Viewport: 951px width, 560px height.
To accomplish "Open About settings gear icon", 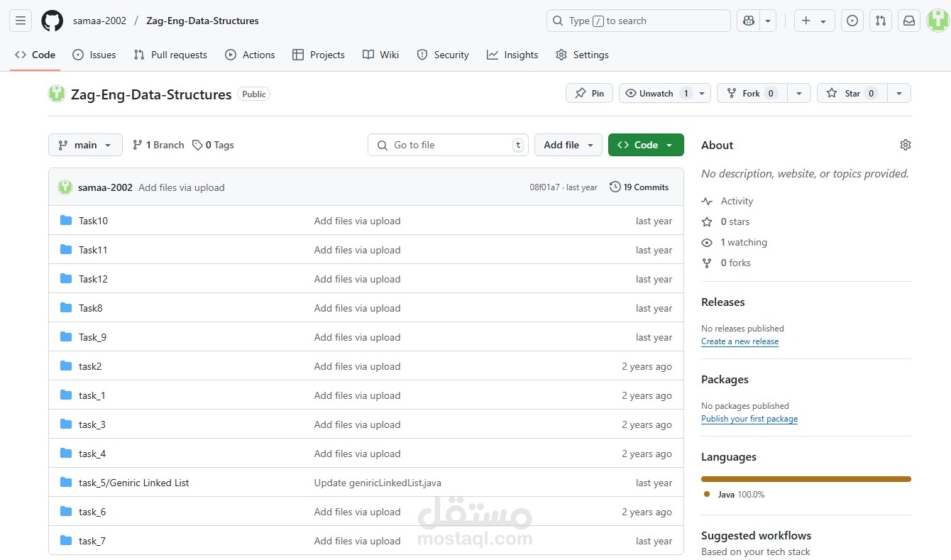I will pyautogui.click(x=905, y=145).
